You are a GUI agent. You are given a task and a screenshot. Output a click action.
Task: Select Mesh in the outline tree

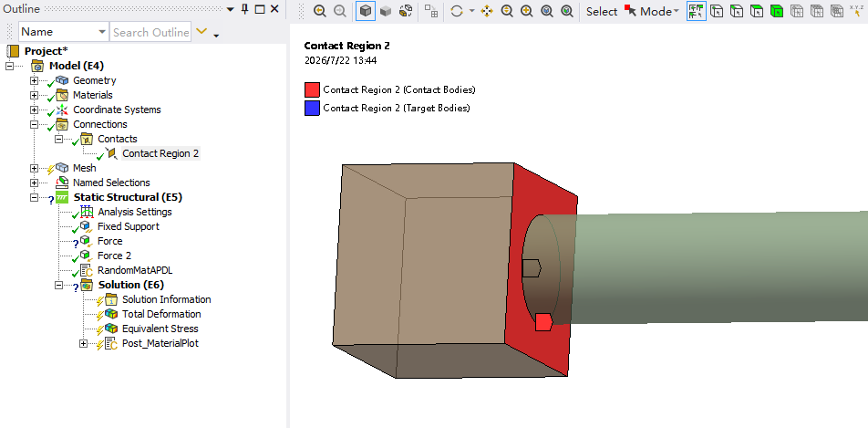pos(85,168)
